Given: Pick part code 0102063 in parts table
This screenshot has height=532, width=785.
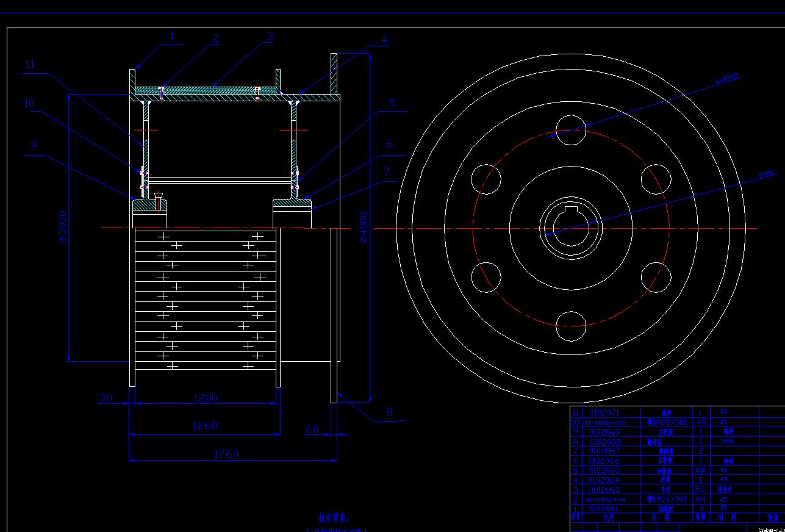Looking at the screenshot, I should pos(604,489).
